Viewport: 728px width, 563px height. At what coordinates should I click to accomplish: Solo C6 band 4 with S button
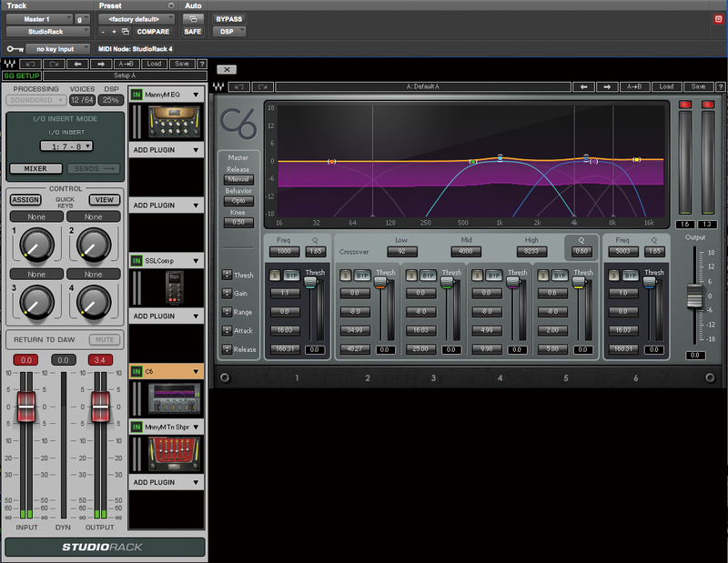click(477, 276)
